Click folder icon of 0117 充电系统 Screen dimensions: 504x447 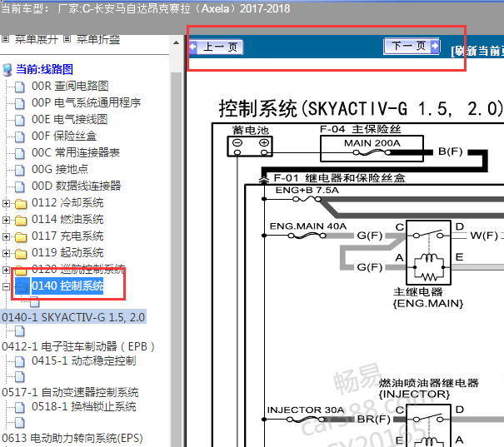coord(21,237)
